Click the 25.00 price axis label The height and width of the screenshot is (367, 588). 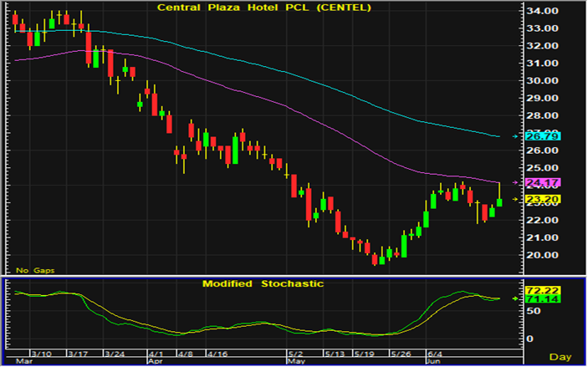[542, 168]
